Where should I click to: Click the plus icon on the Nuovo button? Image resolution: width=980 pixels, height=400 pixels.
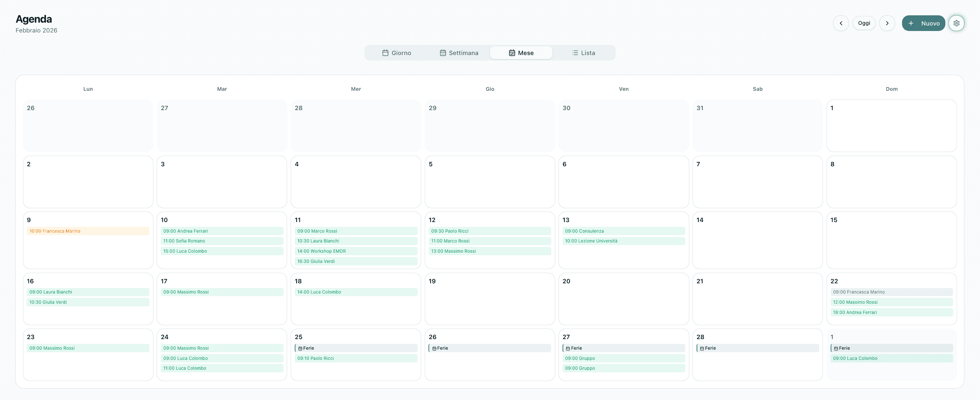[x=911, y=23]
